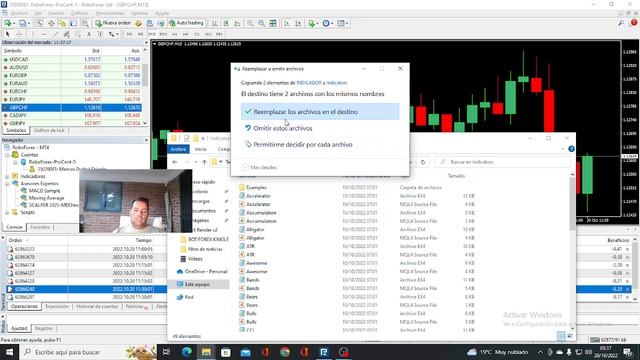Viewport: 640px width, 360px height.
Task: Click the candlestick chart type icon
Action: (226, 23)
